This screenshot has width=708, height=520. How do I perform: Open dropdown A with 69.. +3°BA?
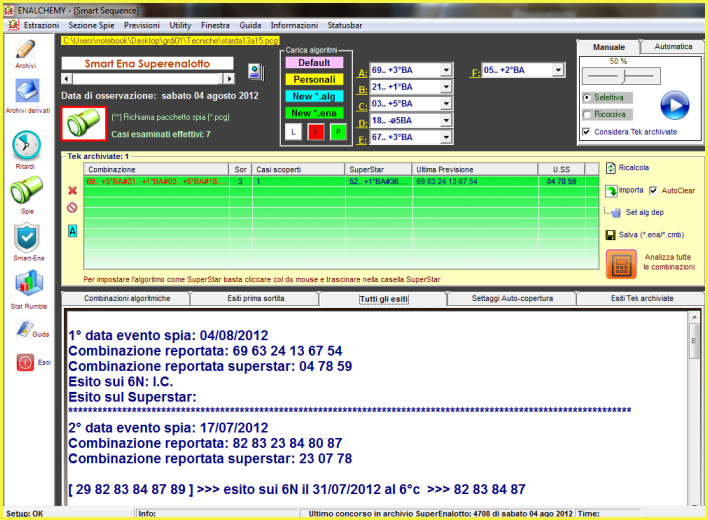tap(446, 70)
